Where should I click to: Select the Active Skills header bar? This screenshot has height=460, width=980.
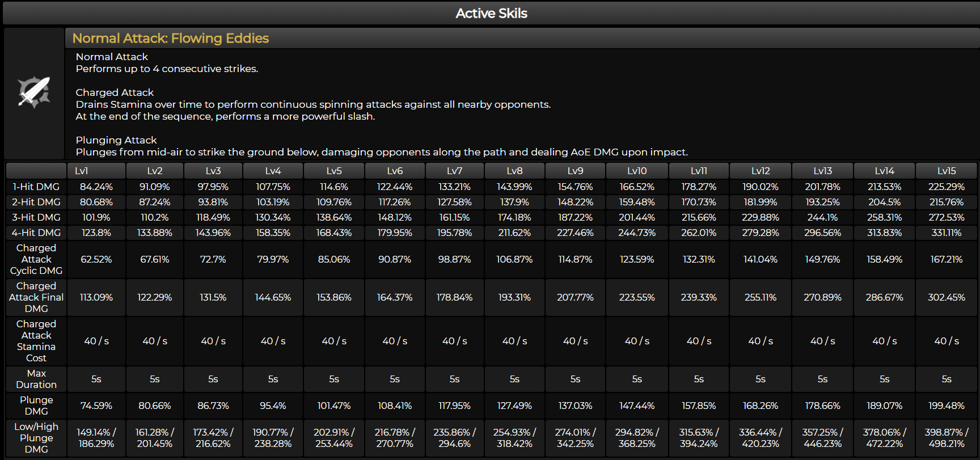click(491, 13)
